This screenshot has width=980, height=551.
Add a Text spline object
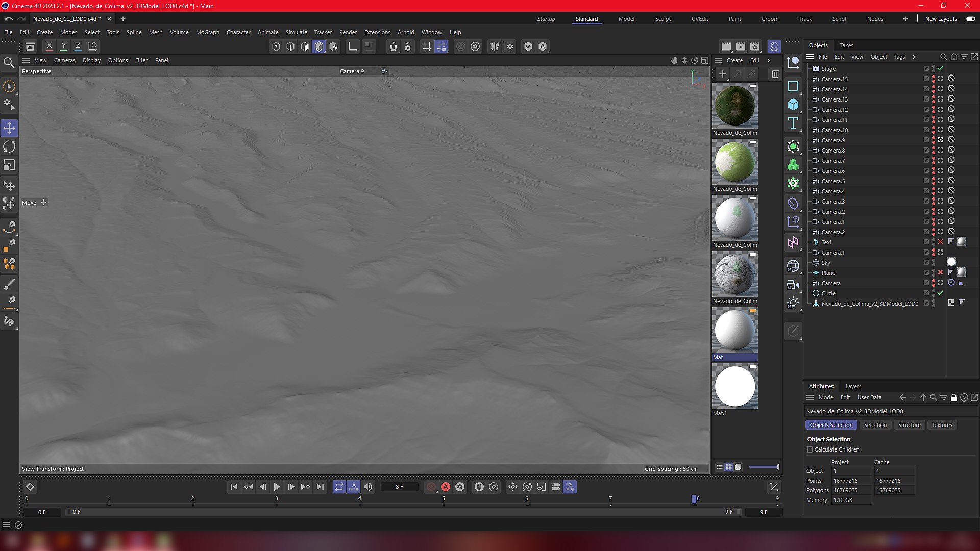793,123
